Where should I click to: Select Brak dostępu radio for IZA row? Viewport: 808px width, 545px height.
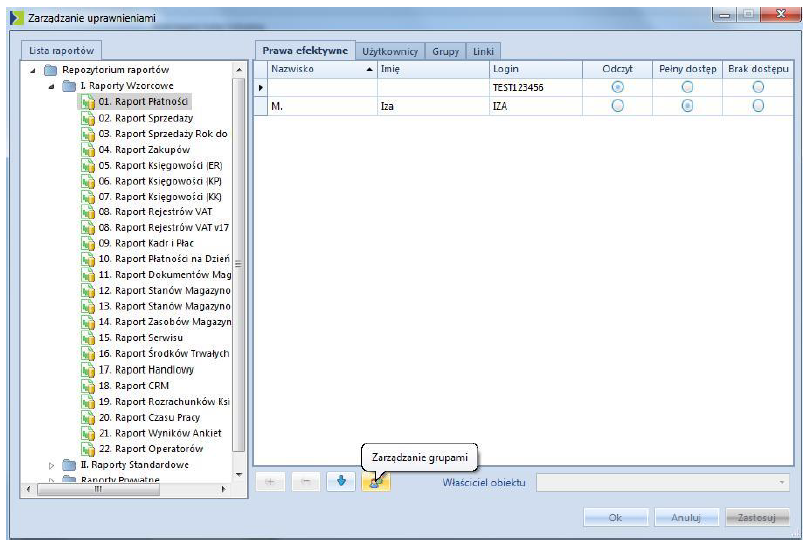point(758,106)
